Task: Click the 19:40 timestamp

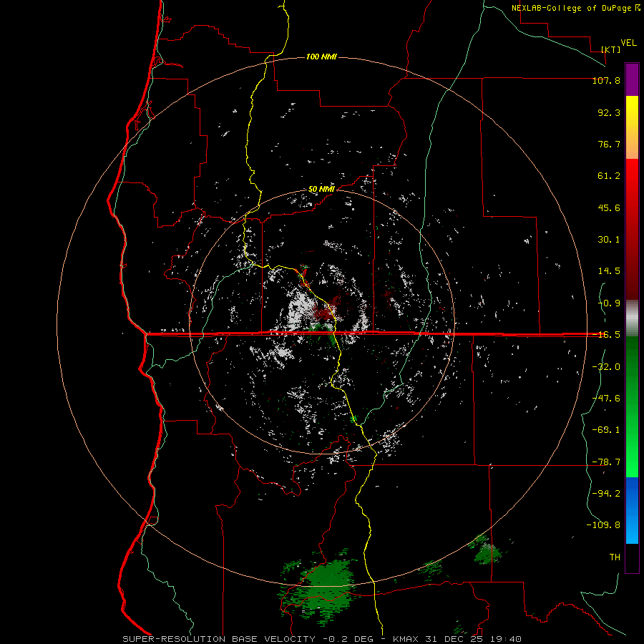Action: point(507,639)
